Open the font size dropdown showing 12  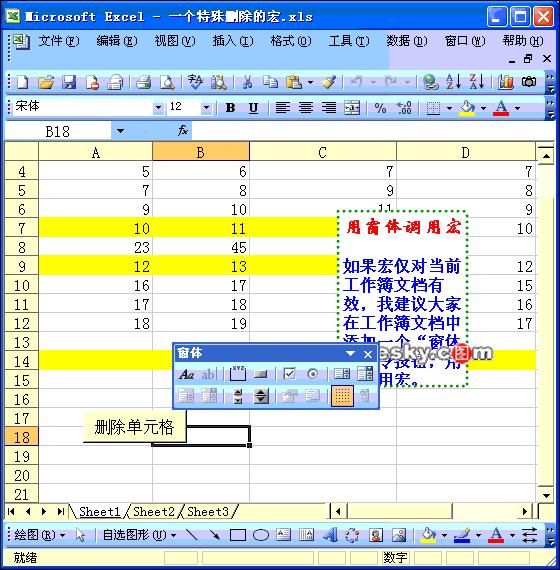(x=206, y=108)
